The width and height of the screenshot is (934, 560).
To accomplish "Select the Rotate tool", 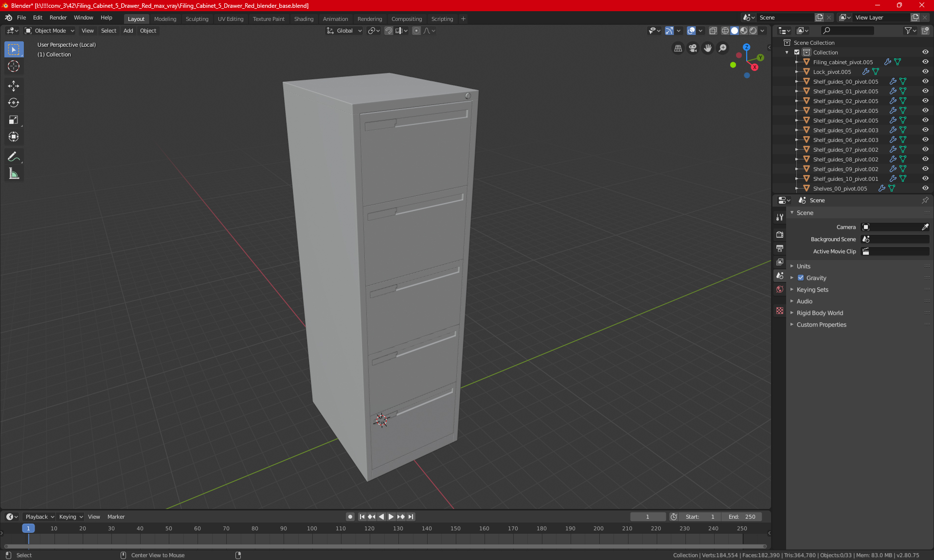I will tap(14, 103).
